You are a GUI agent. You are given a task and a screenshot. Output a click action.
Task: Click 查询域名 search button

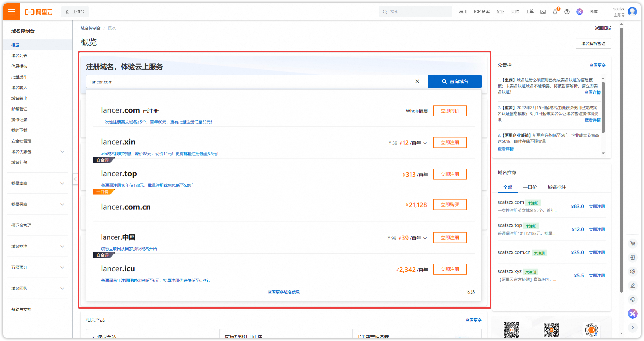coord(455,81)
